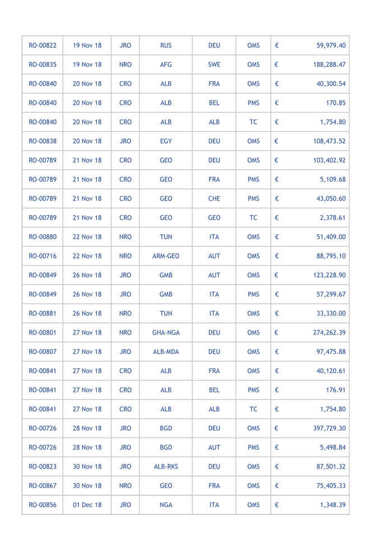Select the amount 103,402.92
Image resolution: width=392 pixels, height=555 pixels.
point(329,160)
